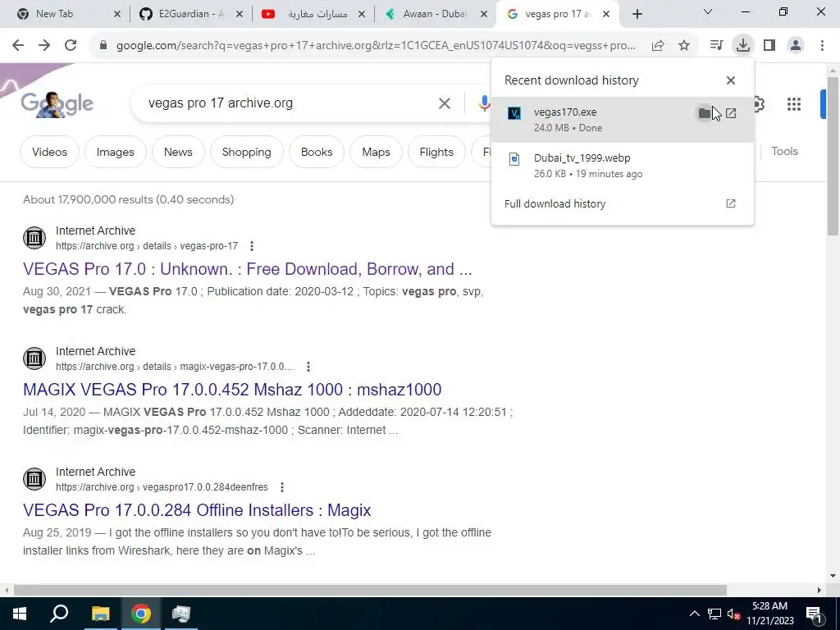Image resolution: width=840 pixels, height=630 pixels.
Task: Open options for vegaspro17.0.0.284deenfres result
Action: pos(282,487)
